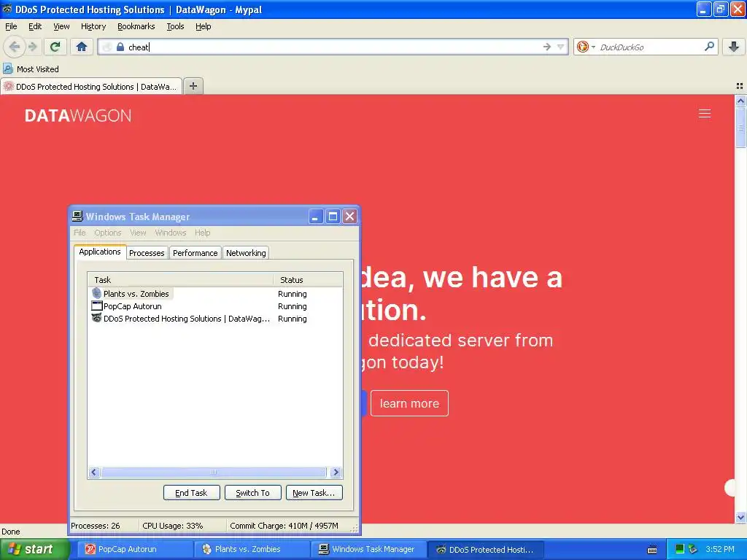This screenshot has width=747, height=560.
Task: Click the Switch To button
Action: click(253, 493)
